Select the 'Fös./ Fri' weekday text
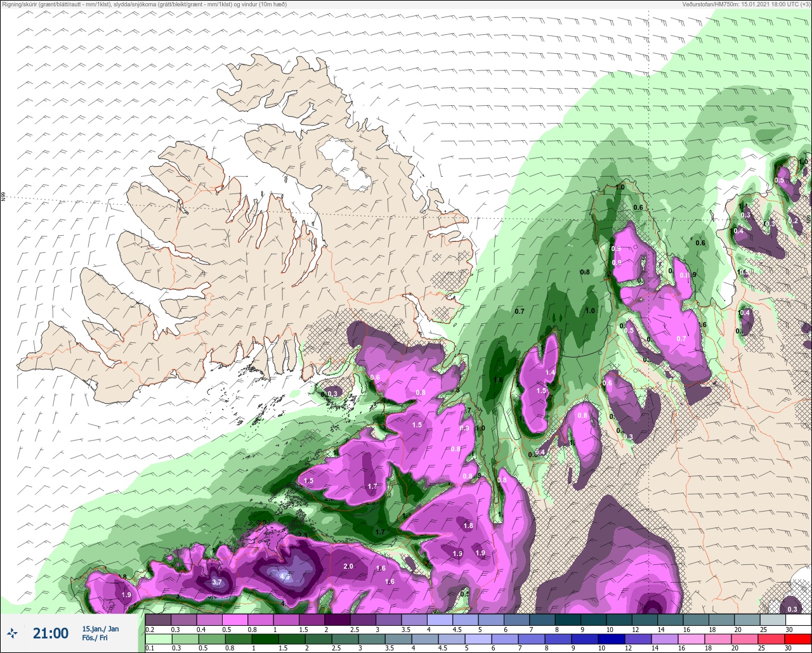 95,638
